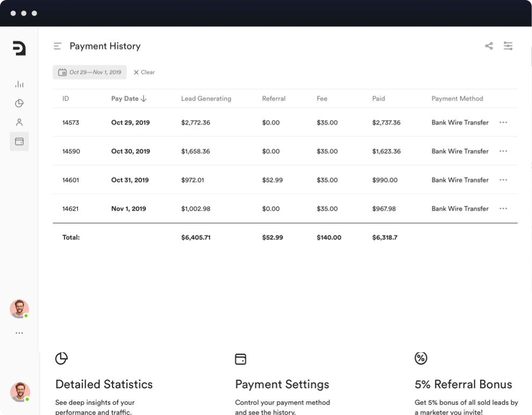Open the sidebar more options ellipsis
The width and height of the screenshot is (532, 415).
click(19, 333)
